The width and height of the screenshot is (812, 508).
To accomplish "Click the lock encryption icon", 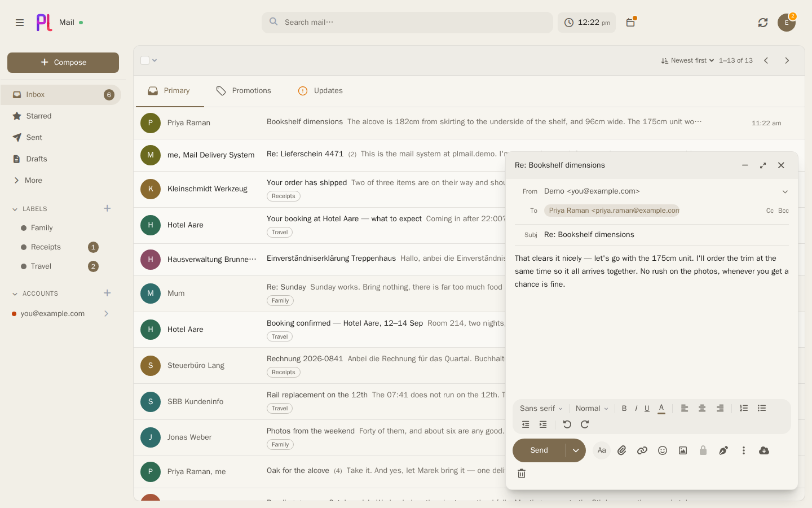I will [703, 450].
